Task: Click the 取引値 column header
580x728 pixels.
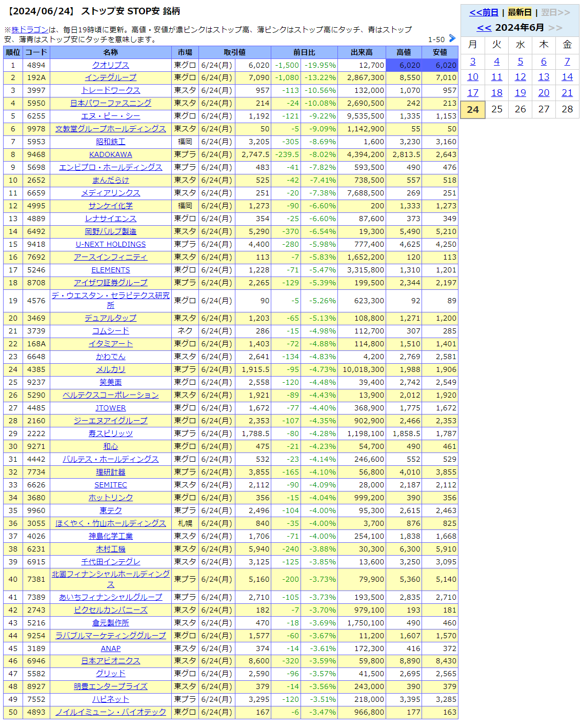Action: pos(234,52)
